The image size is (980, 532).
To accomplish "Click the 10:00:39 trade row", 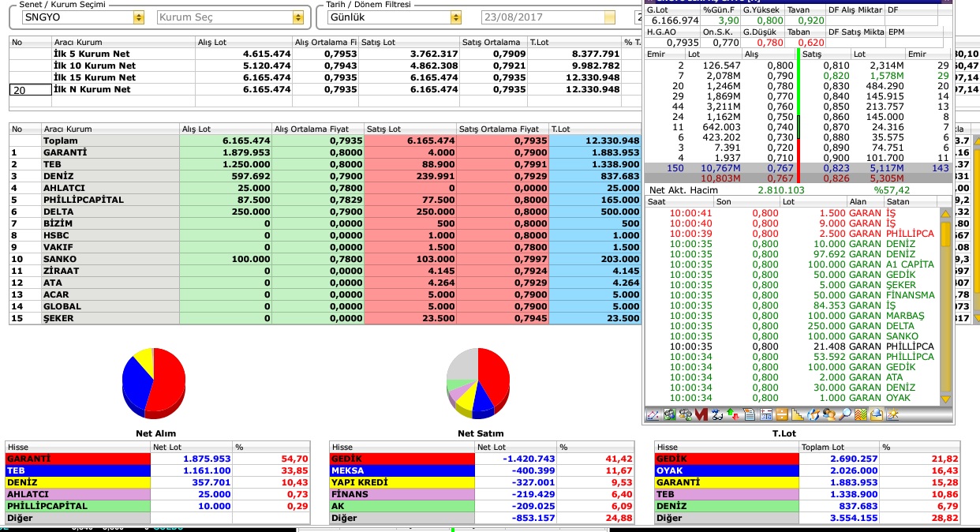I will click(792, 234).
